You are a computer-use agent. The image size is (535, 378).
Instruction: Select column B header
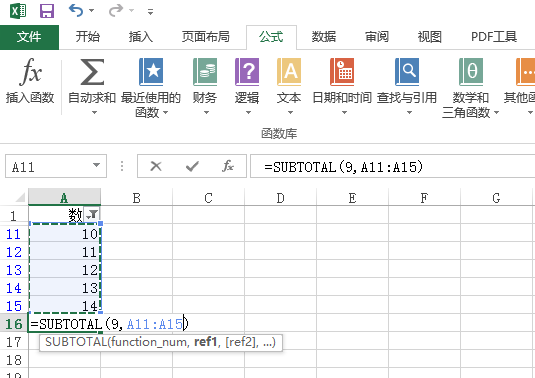coord(136,198)
